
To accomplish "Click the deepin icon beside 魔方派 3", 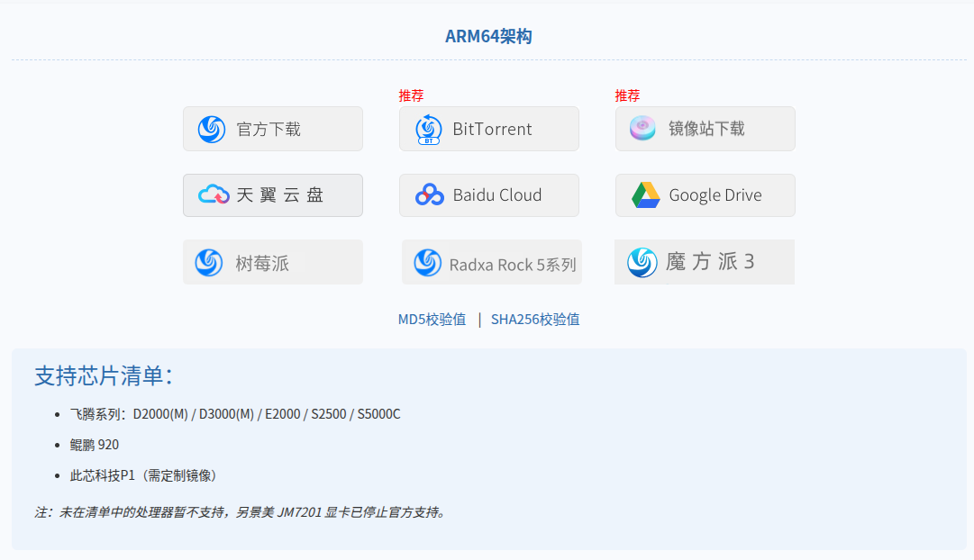I will click(642, 262).
